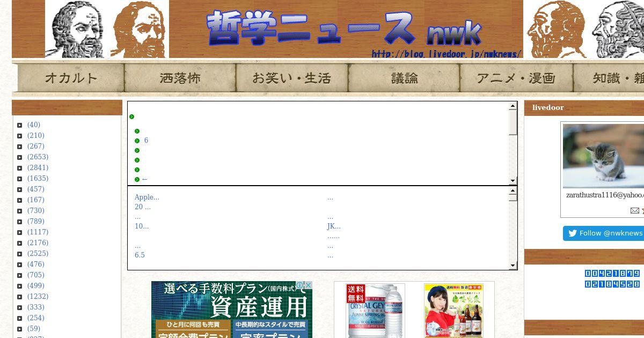Click the arrow bullet beside (499)

[20, 286]
